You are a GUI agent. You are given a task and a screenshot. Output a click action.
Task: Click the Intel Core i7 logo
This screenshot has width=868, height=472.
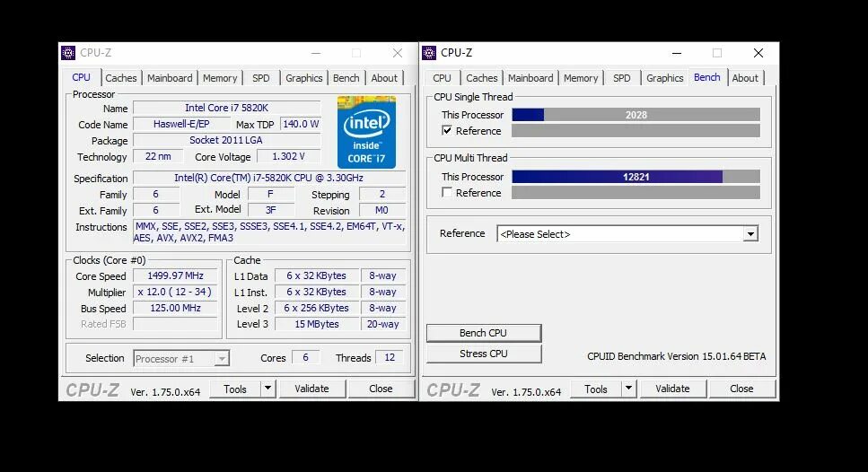coord(366,132)
